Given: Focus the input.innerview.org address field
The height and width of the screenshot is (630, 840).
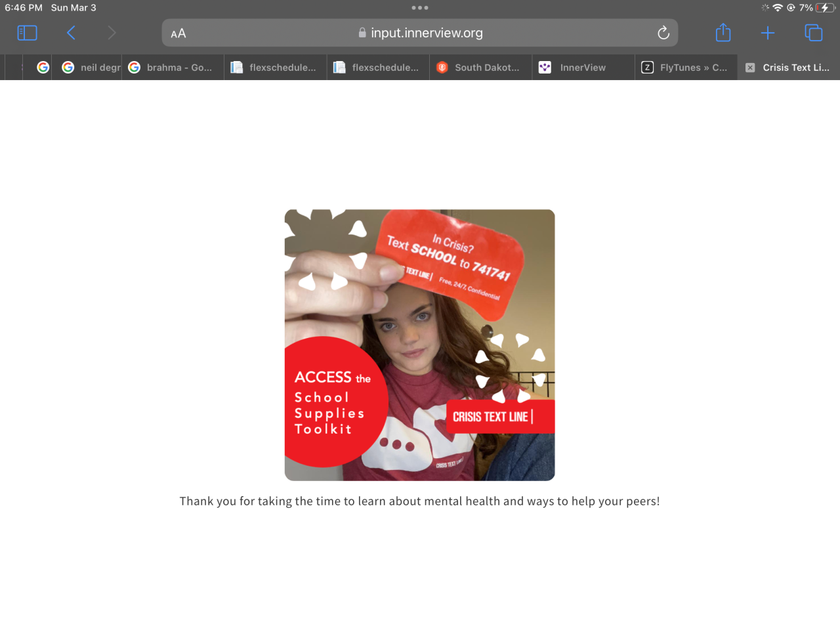Looking at the screenshot, I should tap(420, 33).
